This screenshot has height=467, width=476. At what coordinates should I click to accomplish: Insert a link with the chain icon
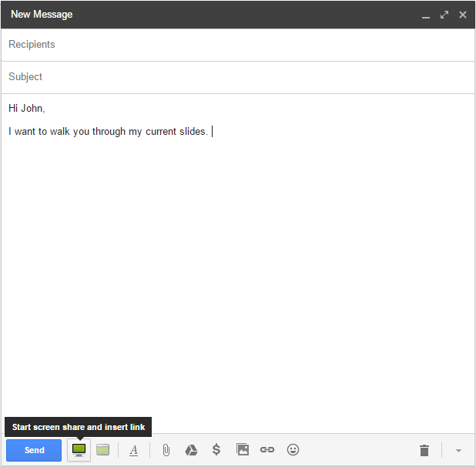click(x=267, y=450)
